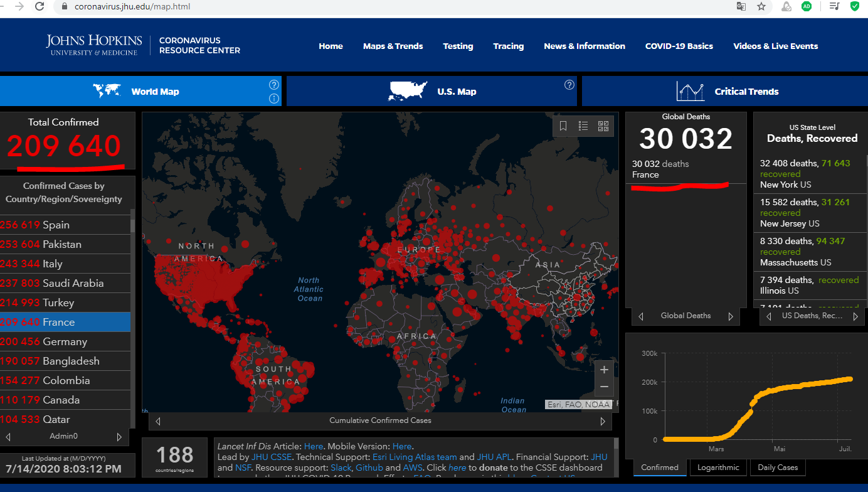Open the Google Translate icon in address bar
This screenshot has width=868, height=492.
[741, 6]
